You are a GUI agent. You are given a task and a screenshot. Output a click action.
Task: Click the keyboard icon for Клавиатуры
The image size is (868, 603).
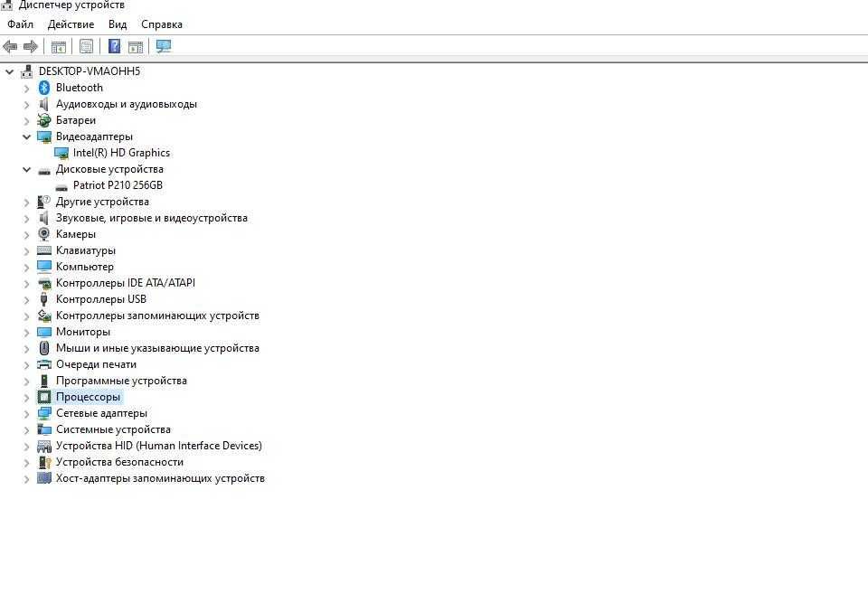44,250
